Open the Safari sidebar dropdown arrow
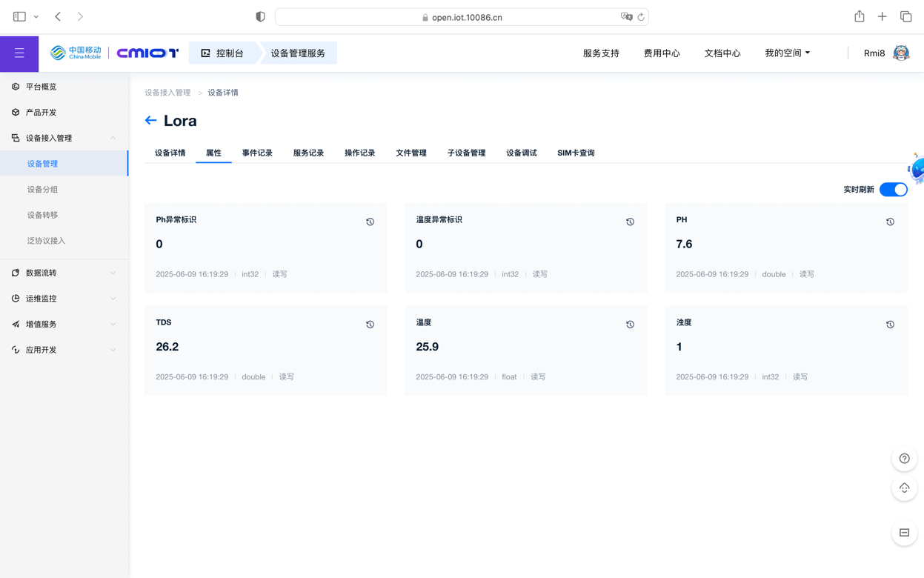 click(36, 16)
